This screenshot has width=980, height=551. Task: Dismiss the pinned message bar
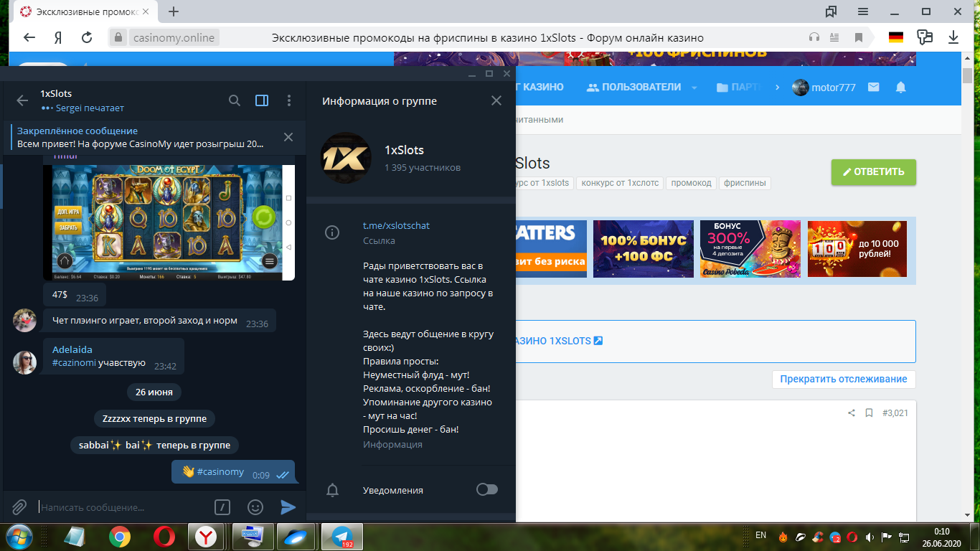click(x=288, y=137)
